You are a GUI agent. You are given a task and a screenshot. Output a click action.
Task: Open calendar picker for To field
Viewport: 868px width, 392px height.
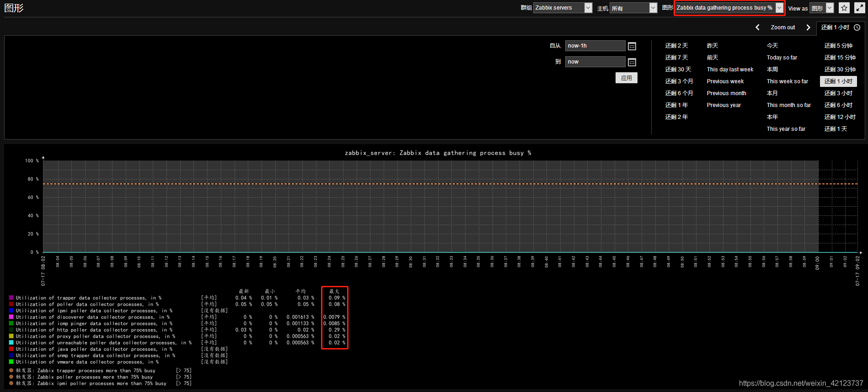(x=632, y=62)
